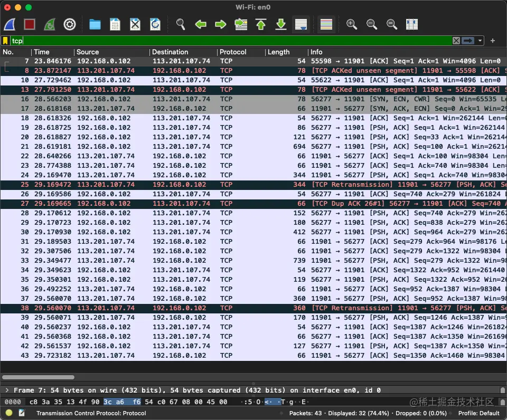
Task: Apply the display filter arrow button
Action: pyautogui.click(x=468, y=41)
